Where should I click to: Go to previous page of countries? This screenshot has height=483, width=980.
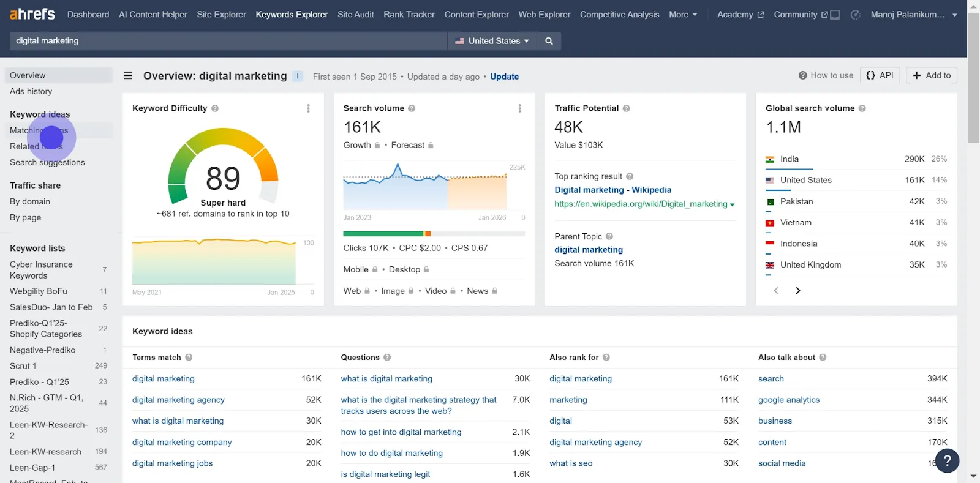pyautogui.click(x=776, y=291)
